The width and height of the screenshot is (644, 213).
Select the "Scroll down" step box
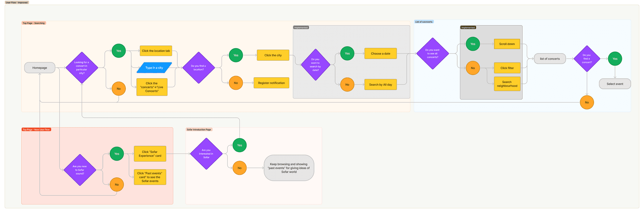(x=507, y=44)
